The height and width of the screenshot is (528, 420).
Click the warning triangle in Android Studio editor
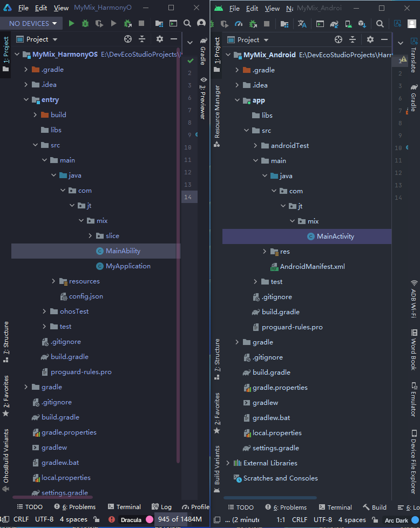pos(403,59)
